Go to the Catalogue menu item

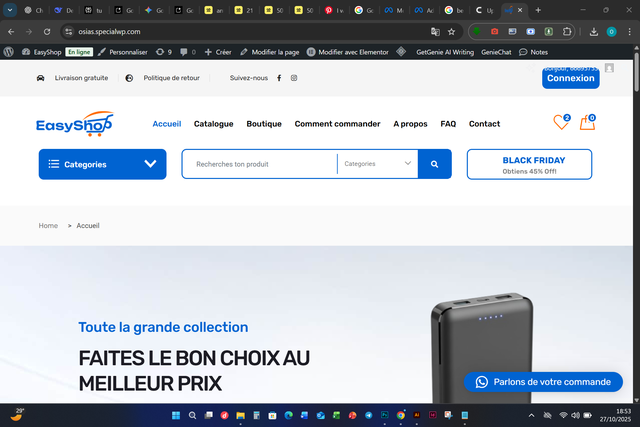pos(213,124)
